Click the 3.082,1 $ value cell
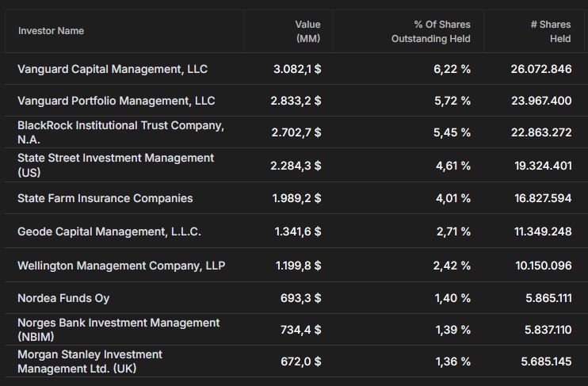 tap(297, 69)
